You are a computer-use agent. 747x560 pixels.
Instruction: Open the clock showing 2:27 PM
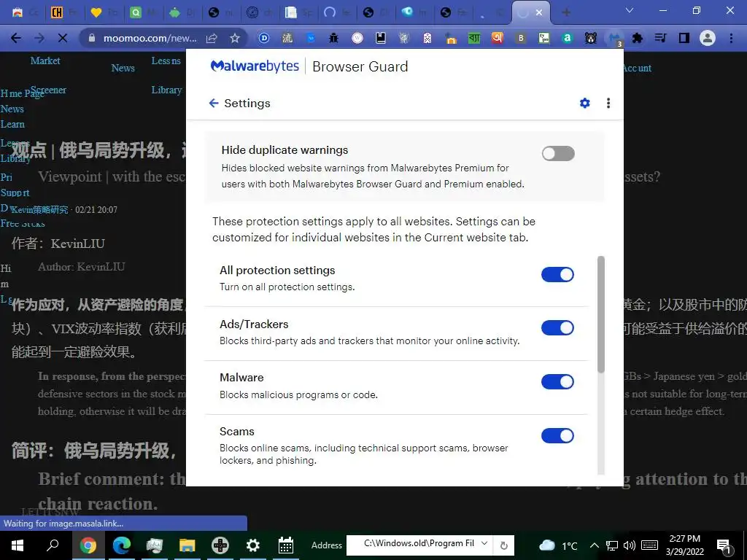(684, 545)
